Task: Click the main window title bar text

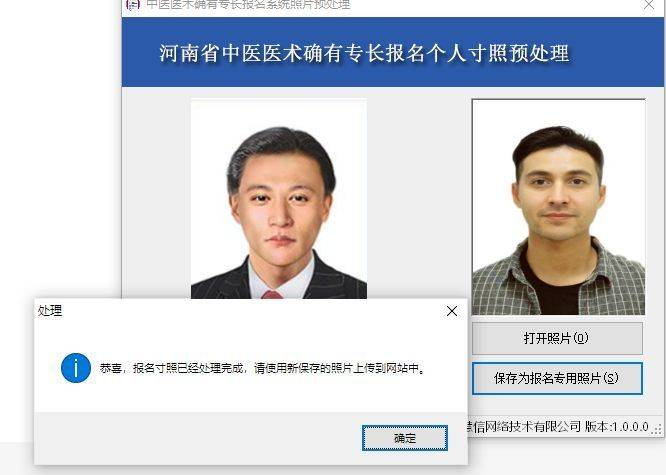Action: coord(248,5)
